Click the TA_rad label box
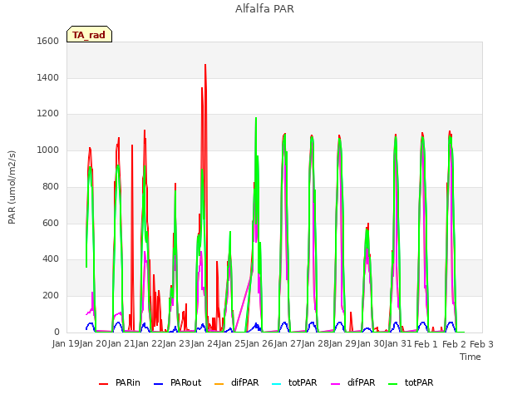Image resolution: width=532 pixels, height=399 pixels. click(x=89, y=34)
